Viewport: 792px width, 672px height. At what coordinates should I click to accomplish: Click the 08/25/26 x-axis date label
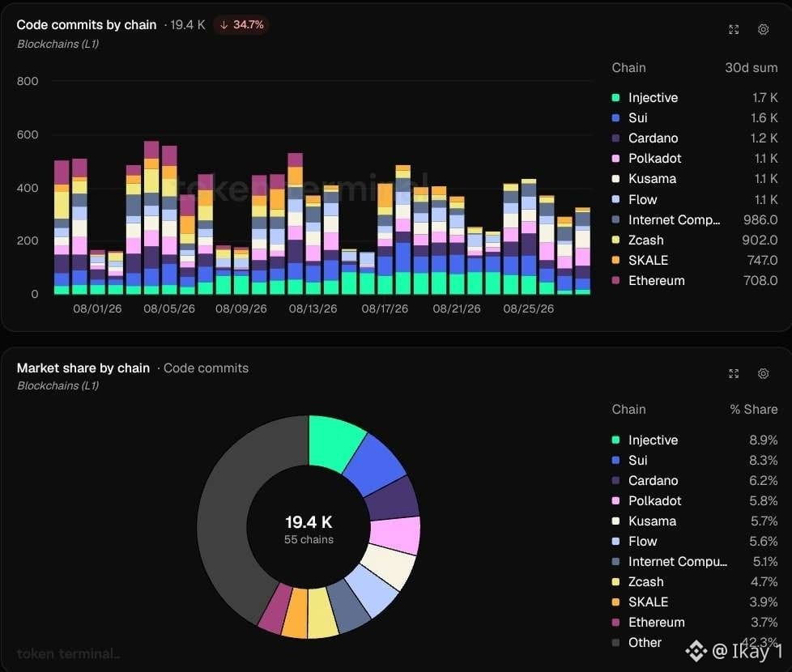click(528, 308)
